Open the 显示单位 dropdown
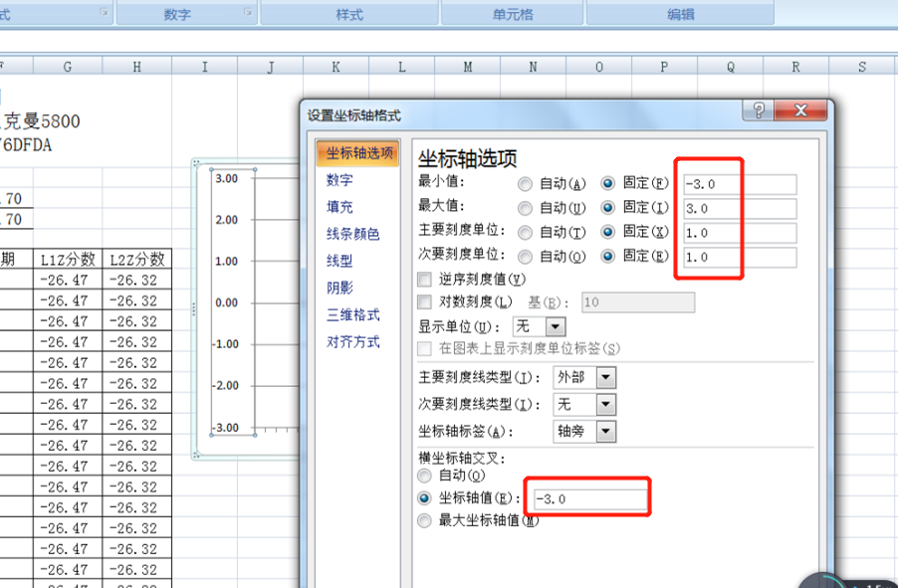Screen dimensions: 898x588 [556, 326]
